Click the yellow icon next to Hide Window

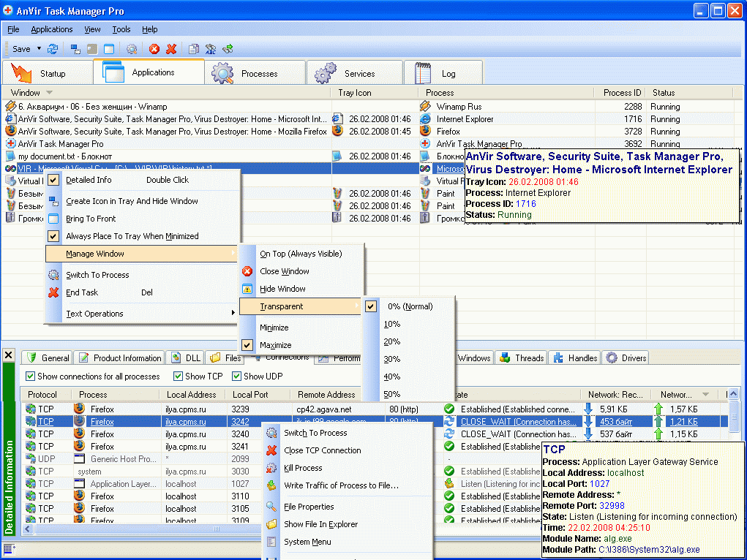tap(247, 289)
